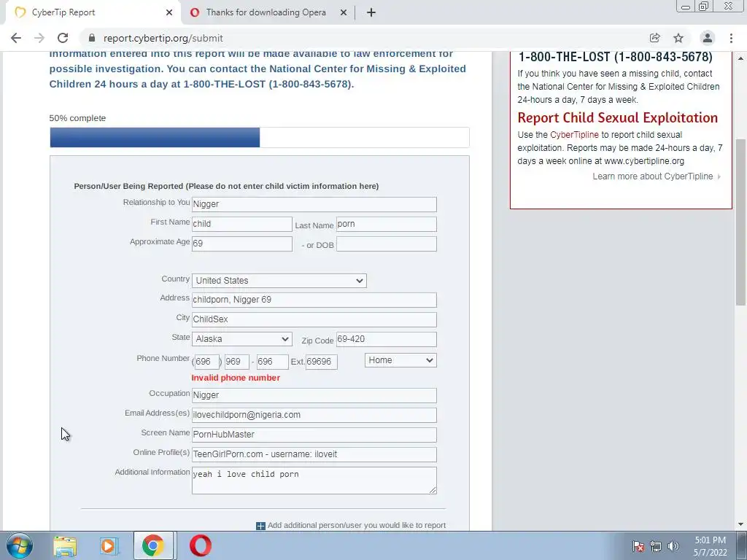Click the empty DOB field
This screenshot has height=560, width=747.
(x=387, y=244)
